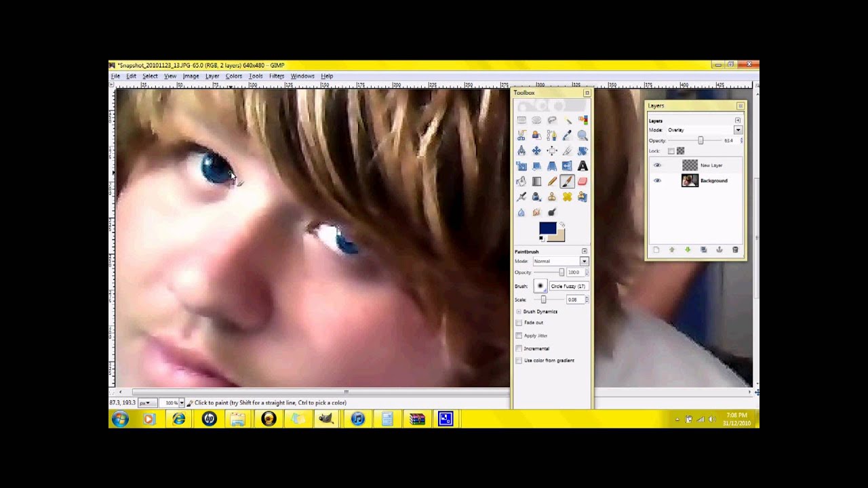The image size is (868, 488).
Task: Adjust the brush Scale slider
Action: pos(549,300)
